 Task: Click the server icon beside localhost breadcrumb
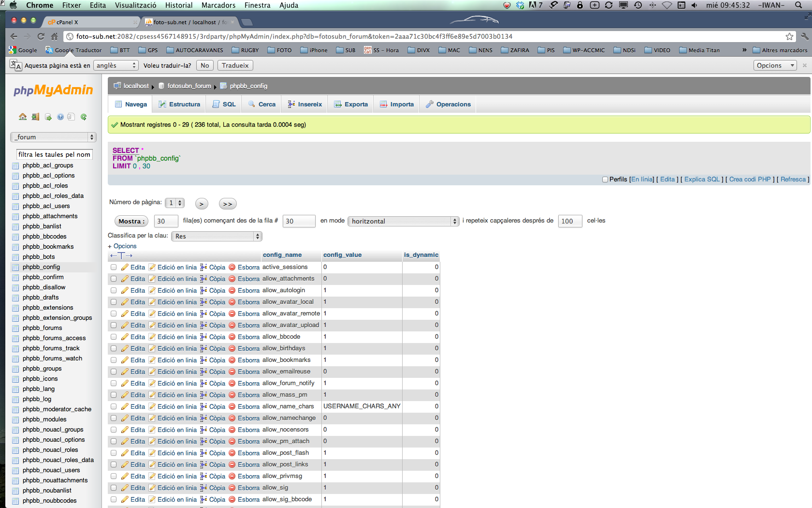[117, 86]
